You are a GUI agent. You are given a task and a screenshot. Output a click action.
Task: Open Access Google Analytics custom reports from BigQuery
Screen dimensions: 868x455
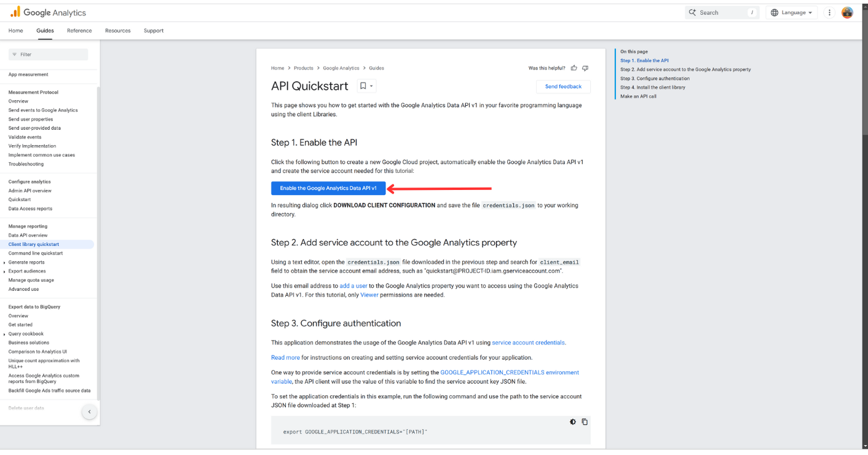tap(44, 379)
